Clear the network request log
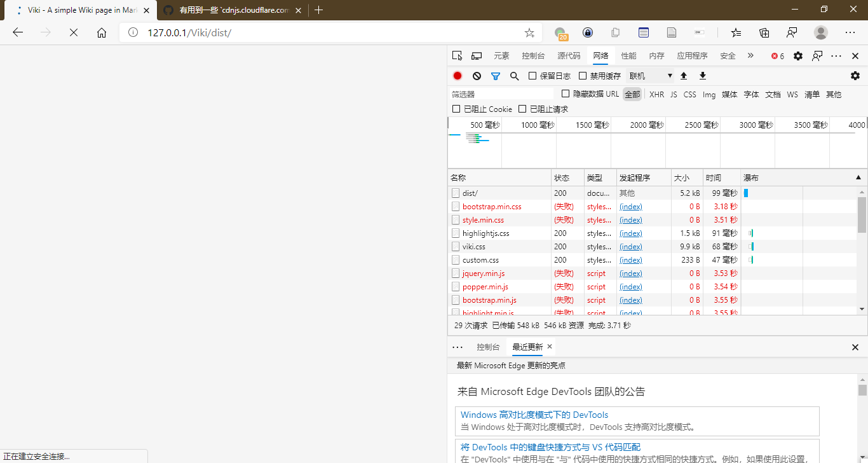Image resolution: width=868 pixels, height=463 pixels. point(477,75)
